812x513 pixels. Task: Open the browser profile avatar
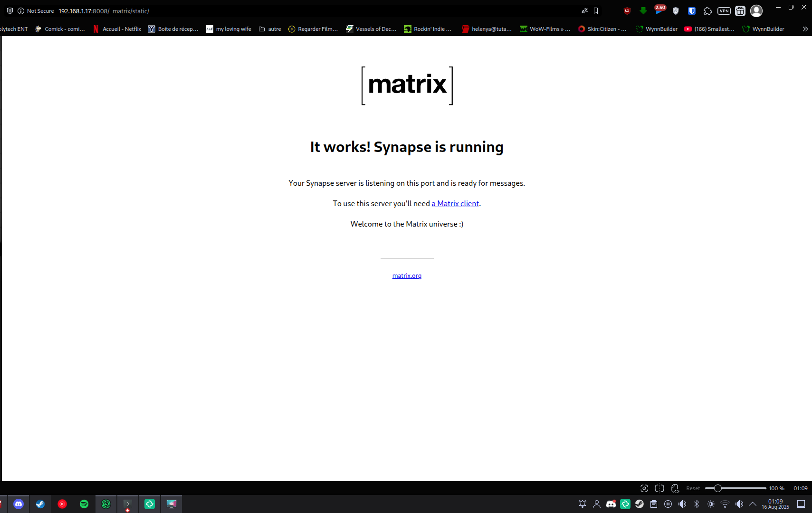click(x=756, y=11)
